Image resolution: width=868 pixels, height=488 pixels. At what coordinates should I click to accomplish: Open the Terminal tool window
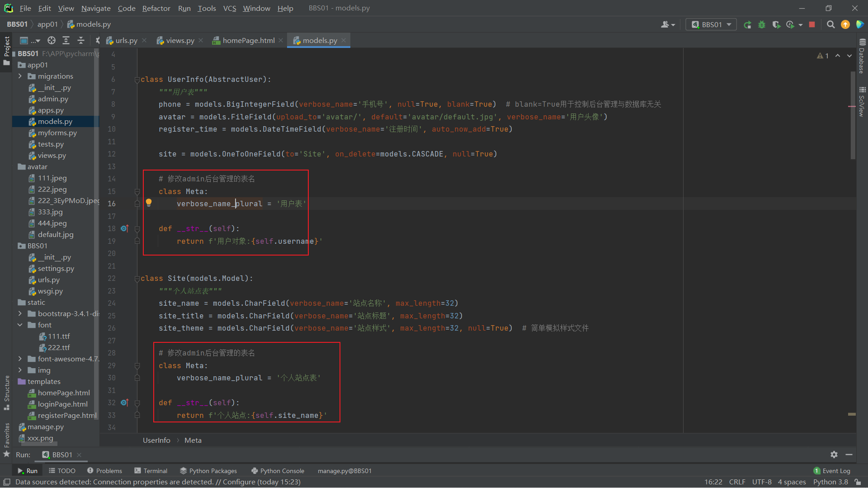[151, 471]
